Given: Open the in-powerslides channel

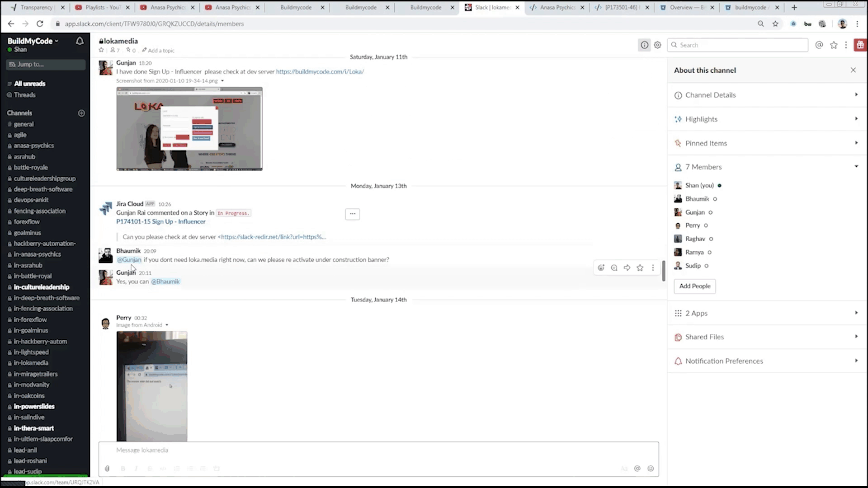Looking at the screenshot, I should 34,406.
